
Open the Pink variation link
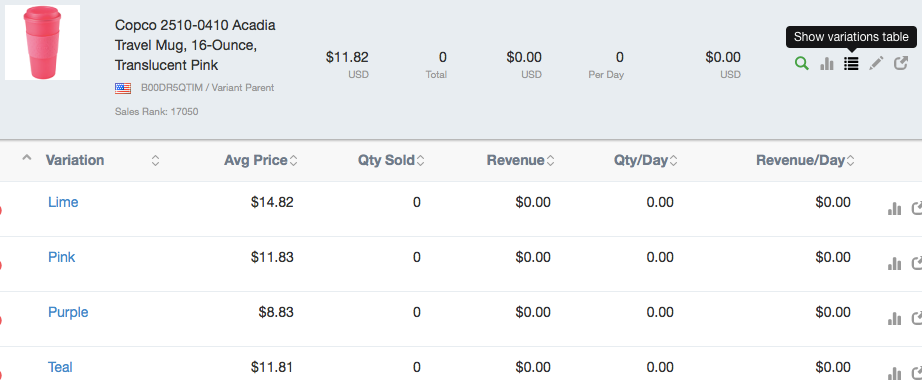tap(62, 257)
